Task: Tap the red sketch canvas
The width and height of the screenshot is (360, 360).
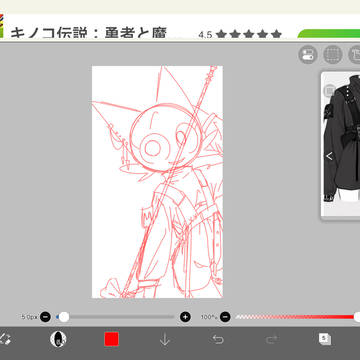Action: click(157, 182)
